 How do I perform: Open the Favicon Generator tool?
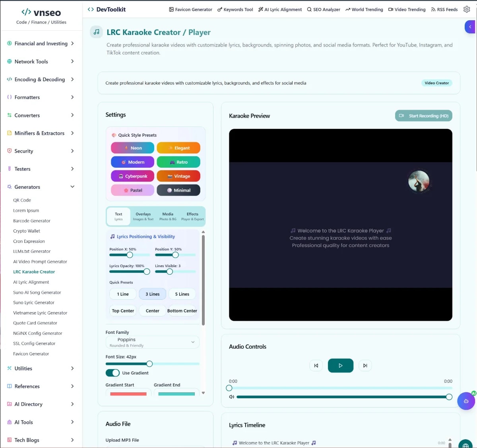point(190,9)
